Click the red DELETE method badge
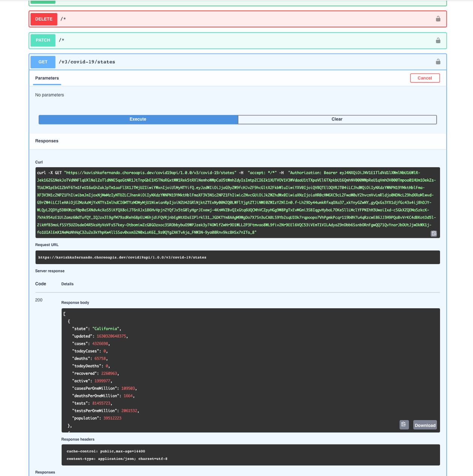This screenshot has width=473, height=476. click(x=44, y=19)
